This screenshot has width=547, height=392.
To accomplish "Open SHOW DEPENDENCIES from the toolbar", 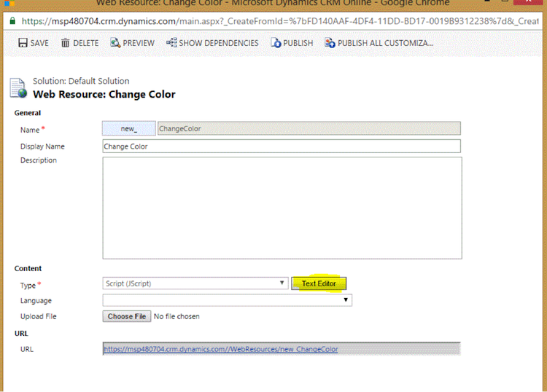I will (219, 43).
